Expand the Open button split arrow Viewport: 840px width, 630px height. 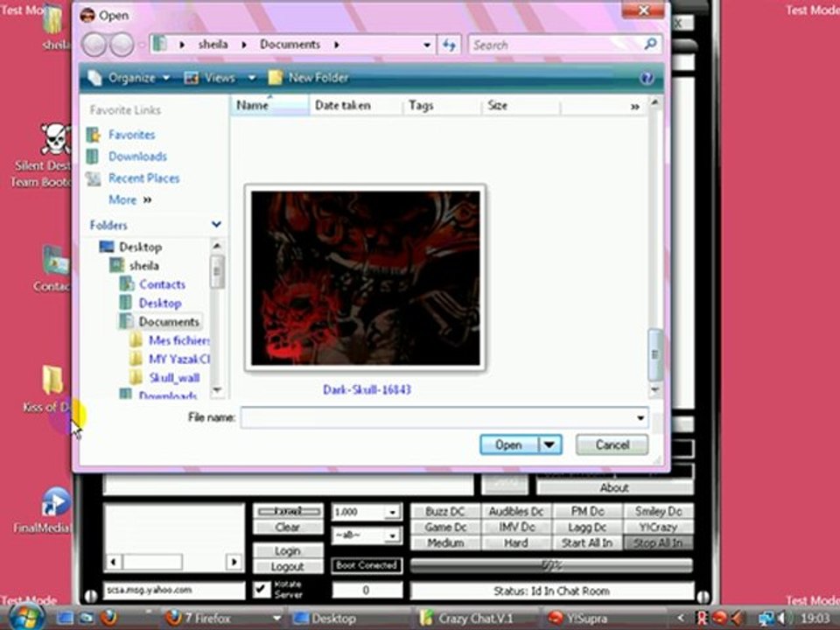pos(549,444)
